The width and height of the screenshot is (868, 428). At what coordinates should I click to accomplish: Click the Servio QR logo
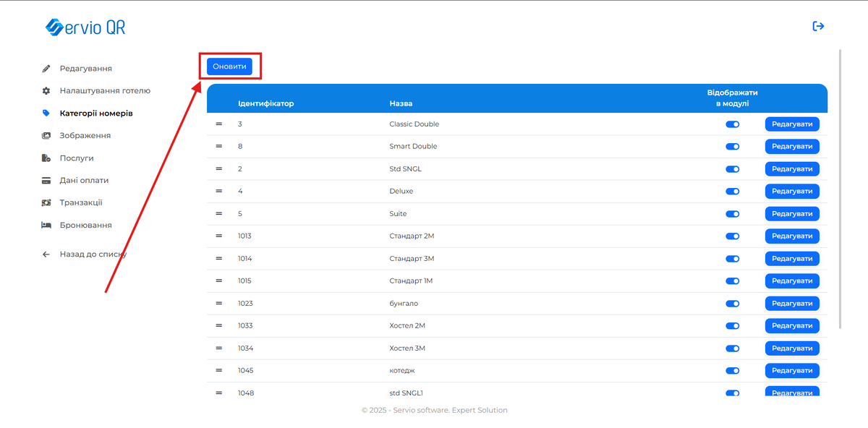pos(85,27)
